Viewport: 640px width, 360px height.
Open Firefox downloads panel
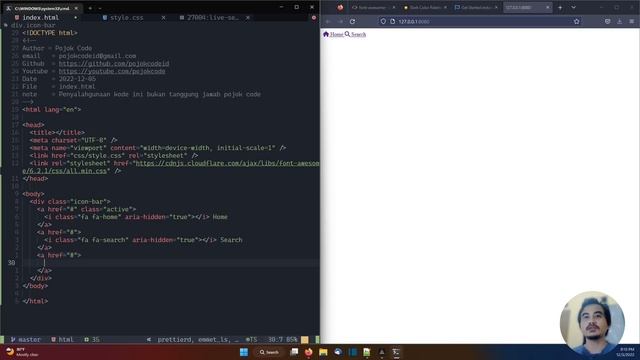[x=619, y=21]
